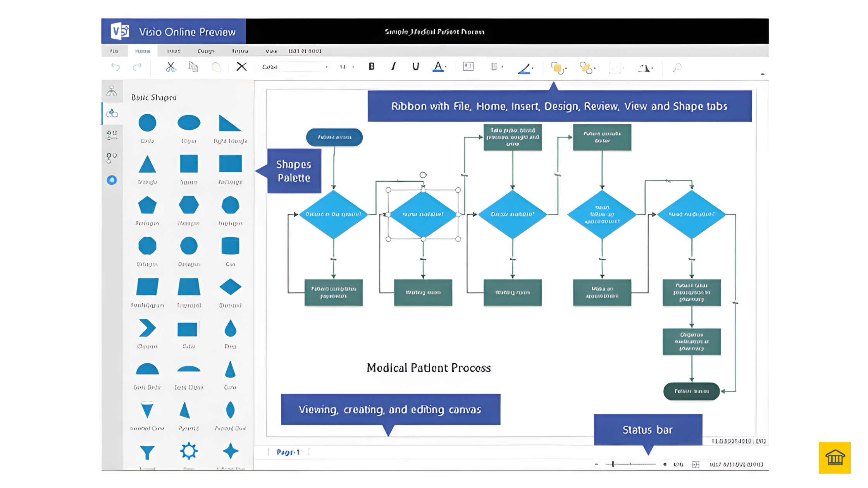Toggle Bold formatting
This screenshot has height=488, width=868.
click(x=372, y=67)
